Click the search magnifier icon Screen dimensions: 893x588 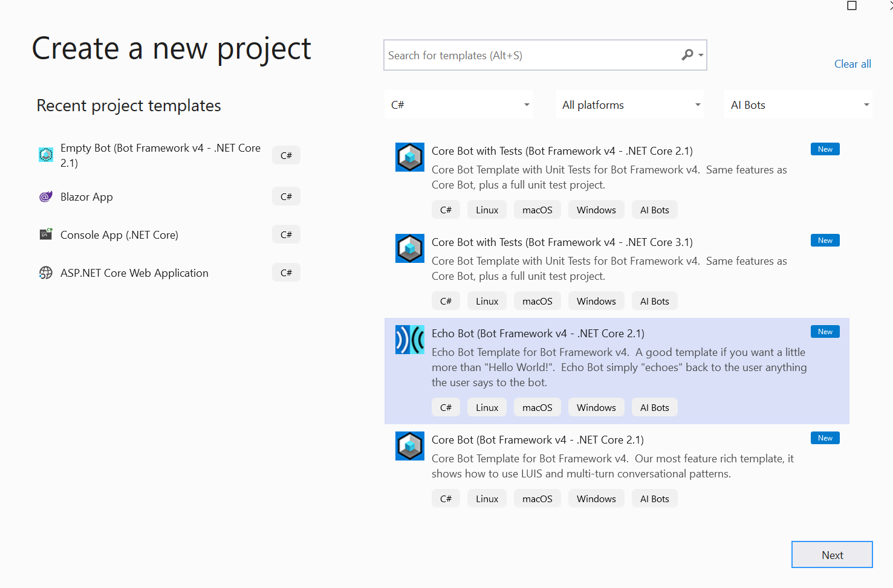tap(687, 55)
